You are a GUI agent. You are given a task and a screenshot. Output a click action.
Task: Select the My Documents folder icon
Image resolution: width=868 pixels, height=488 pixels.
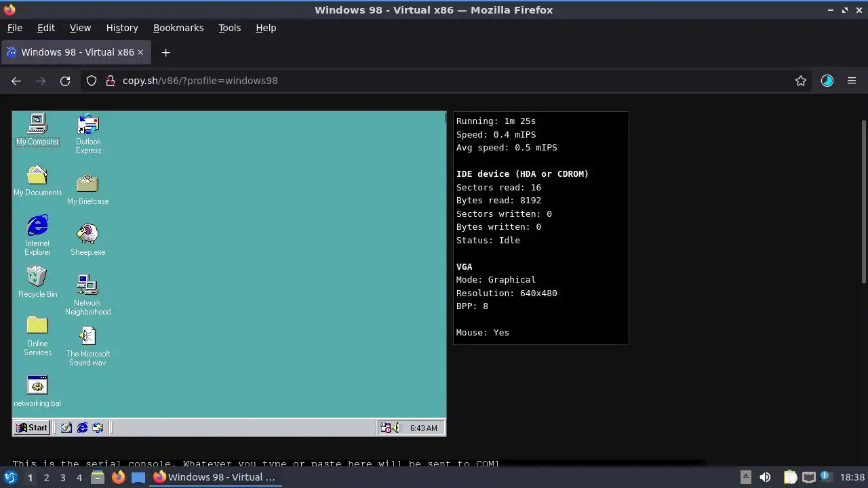pyautogui.click(x=37, y=180)
